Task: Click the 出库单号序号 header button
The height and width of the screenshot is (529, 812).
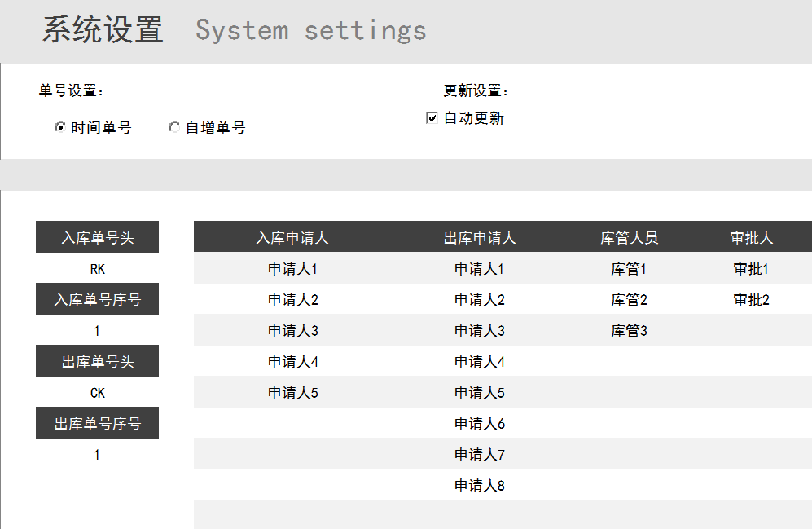Action: (x=98, y=423)
